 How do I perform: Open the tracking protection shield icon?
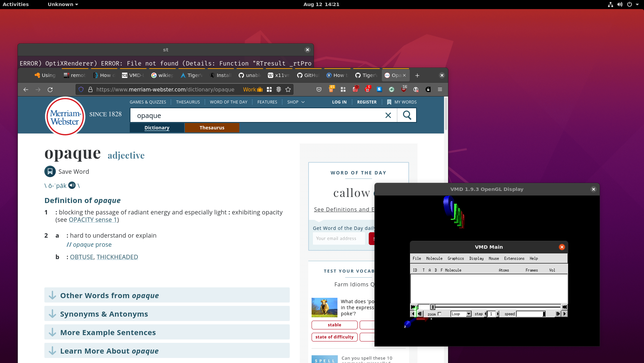click(x=81, y=89)
